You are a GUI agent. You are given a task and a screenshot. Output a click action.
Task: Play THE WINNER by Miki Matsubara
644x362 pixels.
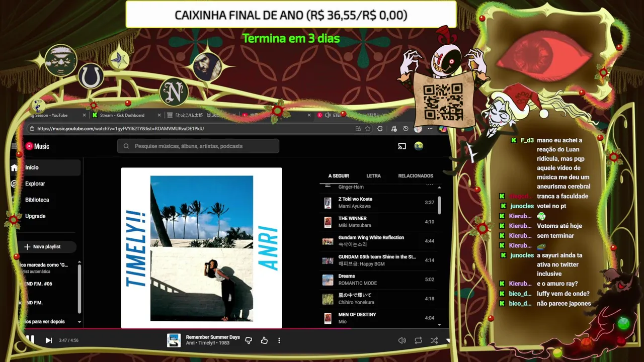378,222
